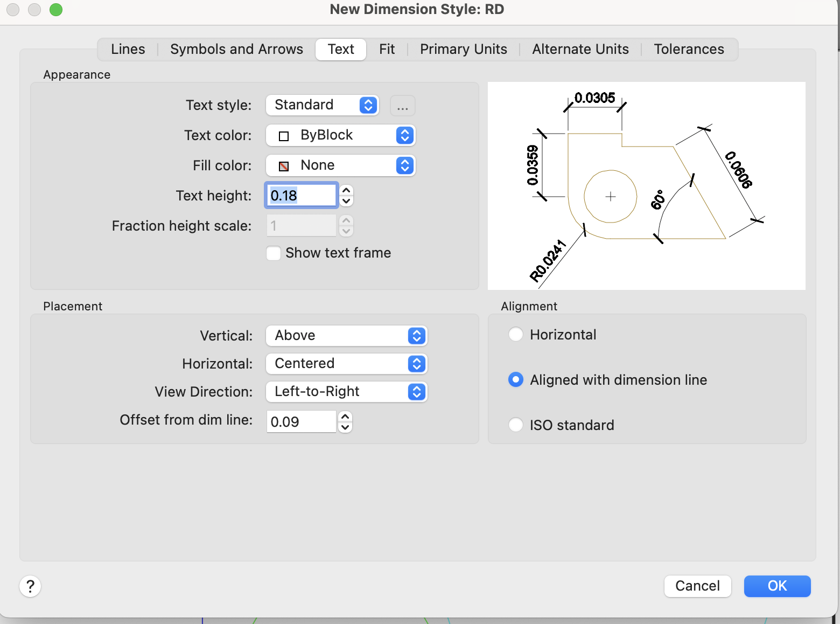Decrease offset from dim line stepper
The width and height of the screenshot is (840, 624).
coord(345,427)
